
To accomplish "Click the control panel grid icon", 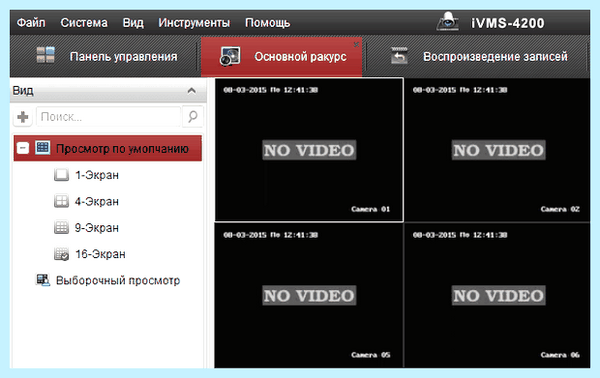I will [x=46, y=55].
